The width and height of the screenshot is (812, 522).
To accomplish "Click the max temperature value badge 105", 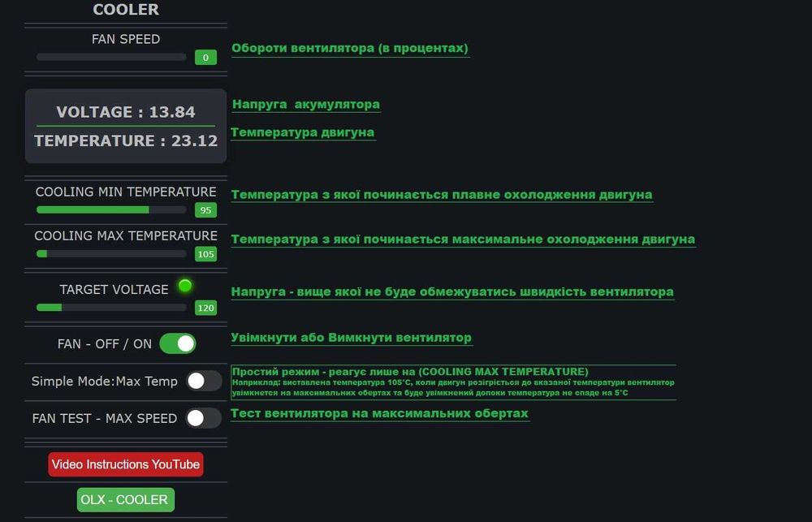I will 205,254.
